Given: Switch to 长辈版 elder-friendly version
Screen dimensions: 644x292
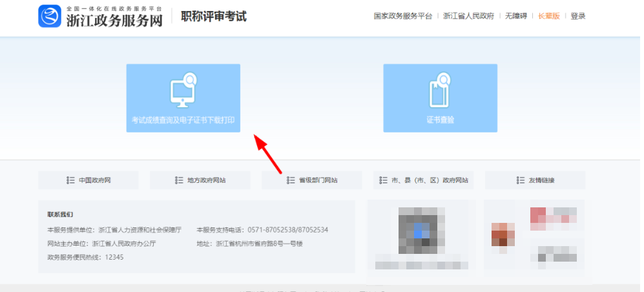Looking at the screenshot, I should click(x=548, y=16).
